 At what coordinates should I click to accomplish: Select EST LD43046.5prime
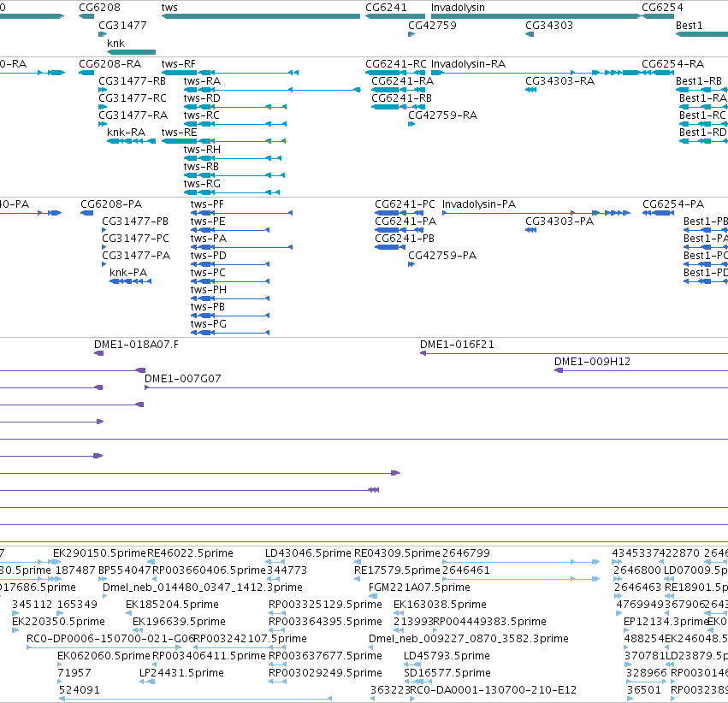pos(308,553)
